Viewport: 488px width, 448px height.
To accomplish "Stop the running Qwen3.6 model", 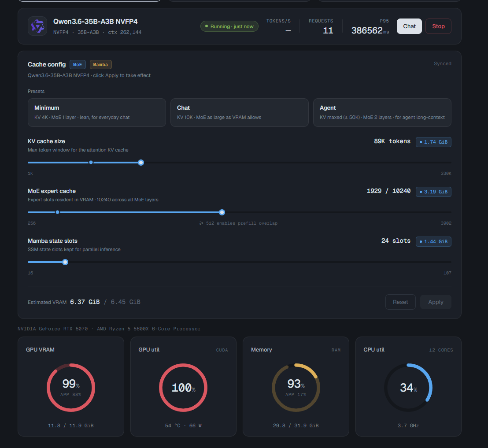I will [438, 26].
